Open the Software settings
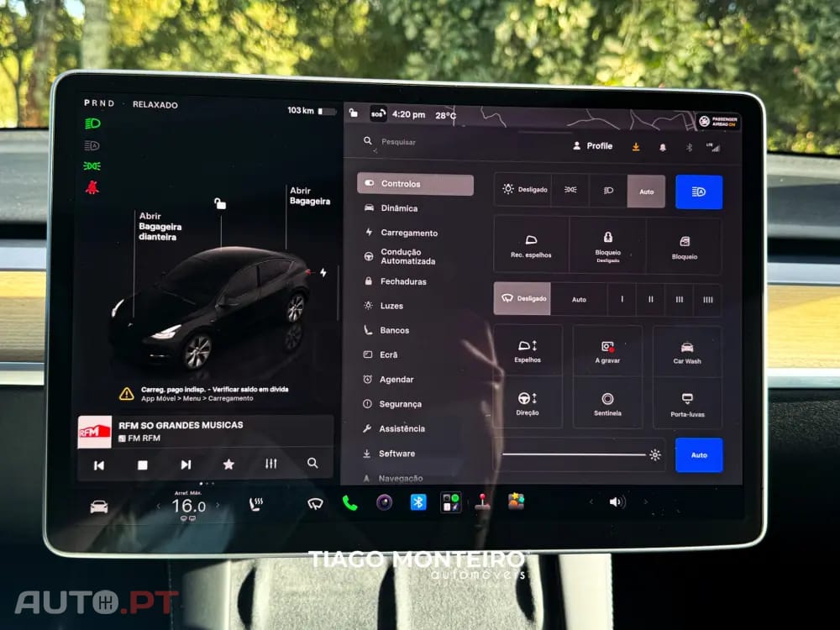The width and height of the screenshot is (840, 630). [390, 454]
